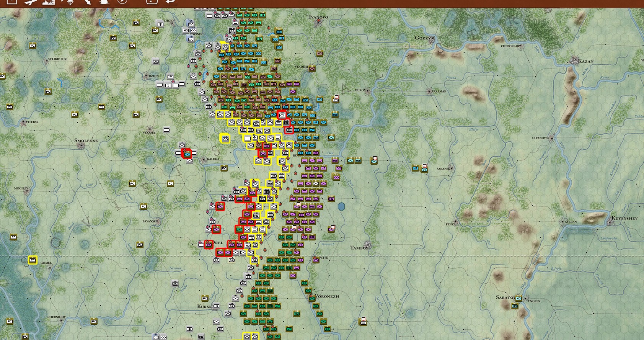Click the Orel city label
This screenshot has width=644, height=340.
[x=218, y=243]
